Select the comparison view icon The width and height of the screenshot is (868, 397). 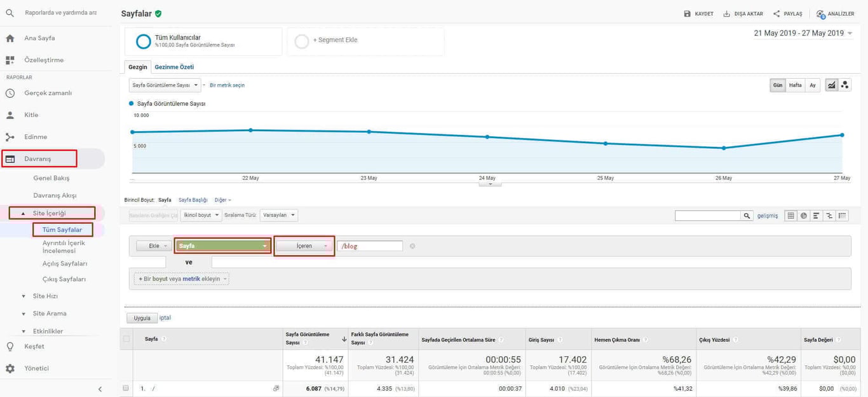[829, 216]
